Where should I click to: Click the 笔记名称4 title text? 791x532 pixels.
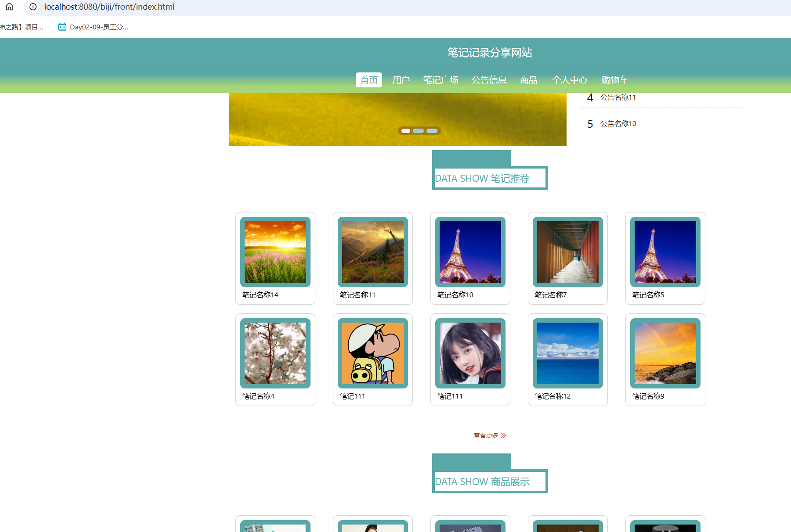click(x=258, y=396)
